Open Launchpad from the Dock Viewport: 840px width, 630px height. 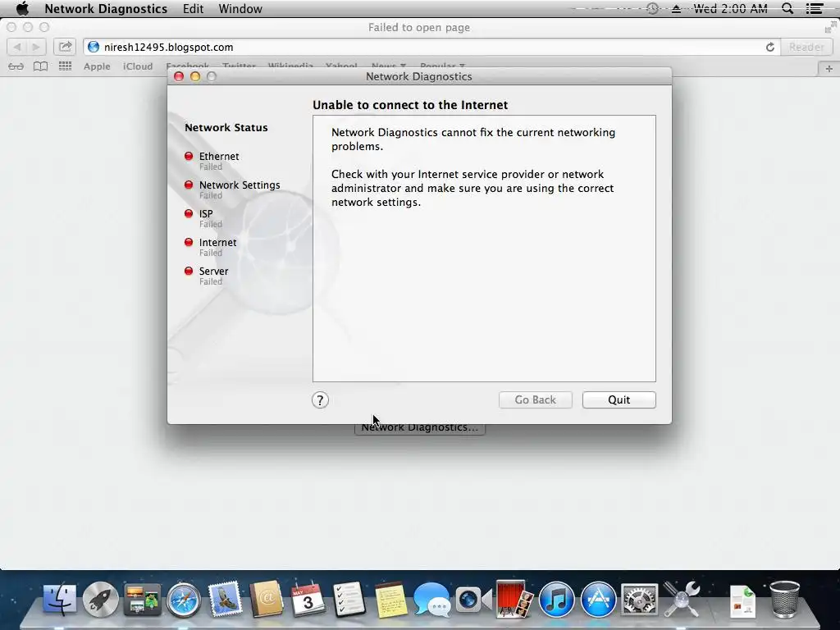100,599
